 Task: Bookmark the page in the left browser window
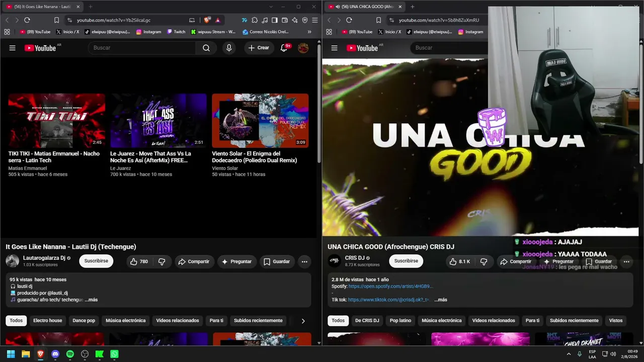pos(56,20)
